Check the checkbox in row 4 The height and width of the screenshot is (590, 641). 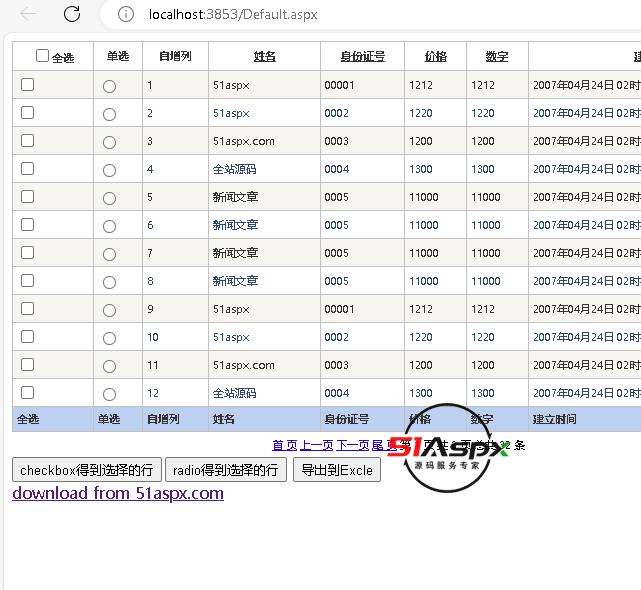[27, 168]
